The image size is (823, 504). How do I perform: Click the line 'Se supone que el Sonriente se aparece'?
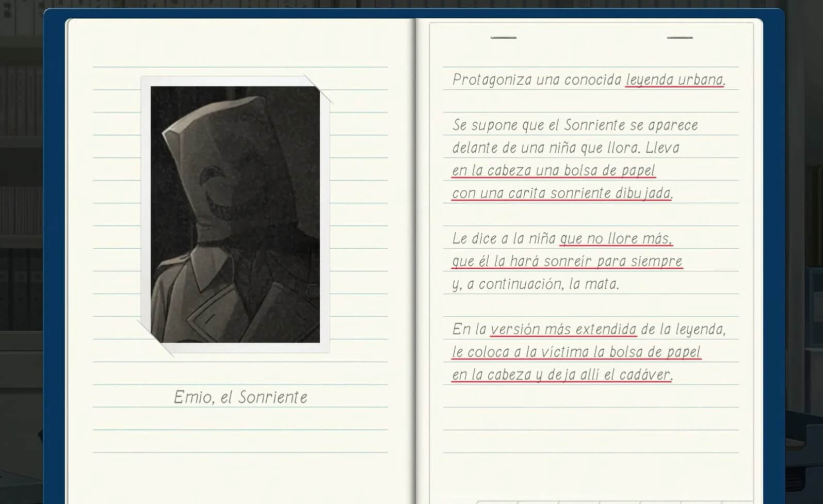coord(575,125)
